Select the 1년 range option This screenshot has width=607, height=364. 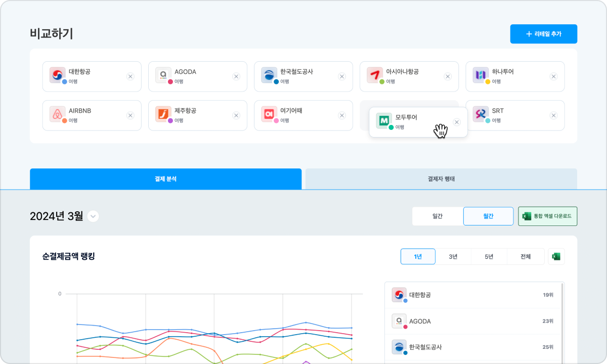(418, 256)
